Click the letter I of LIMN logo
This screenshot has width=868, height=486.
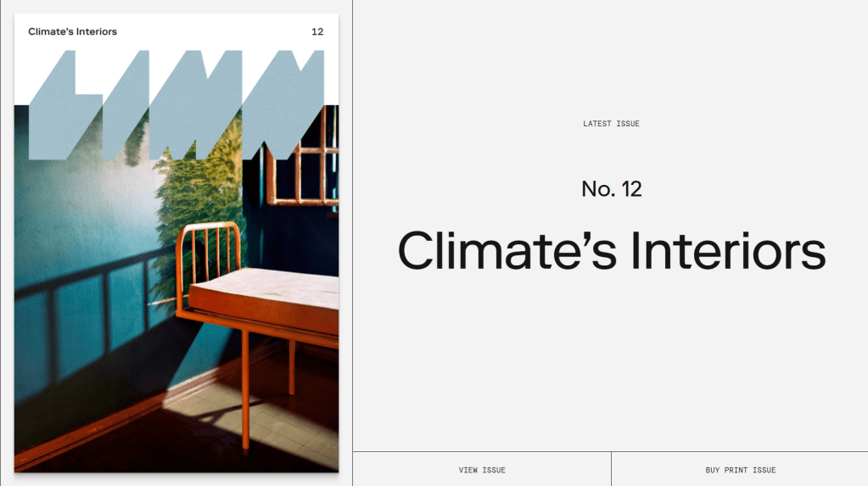point(126,105)
